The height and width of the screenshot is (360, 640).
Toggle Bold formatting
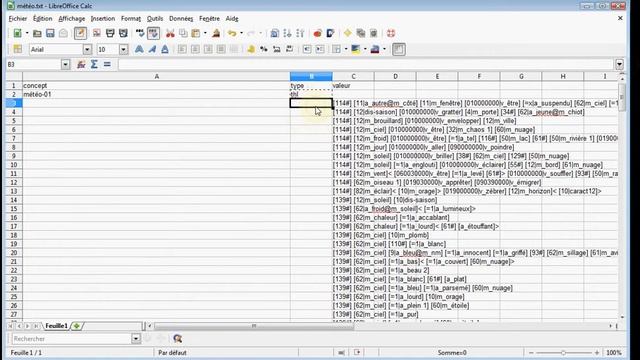(139, 49)
